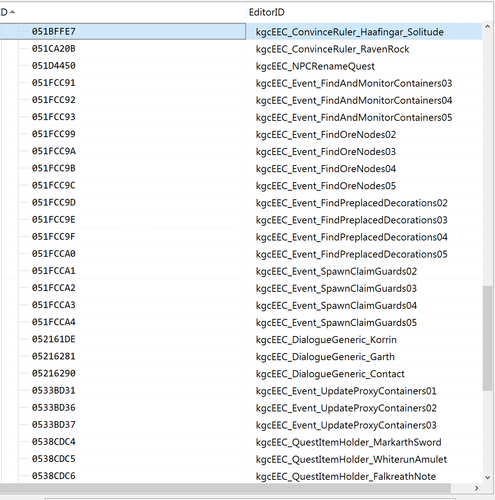Screen dimensions: 495x500
Task: Select kgcEEC_Event_FindAndMonitorContainers03 entry
Action: coord(354,83)
